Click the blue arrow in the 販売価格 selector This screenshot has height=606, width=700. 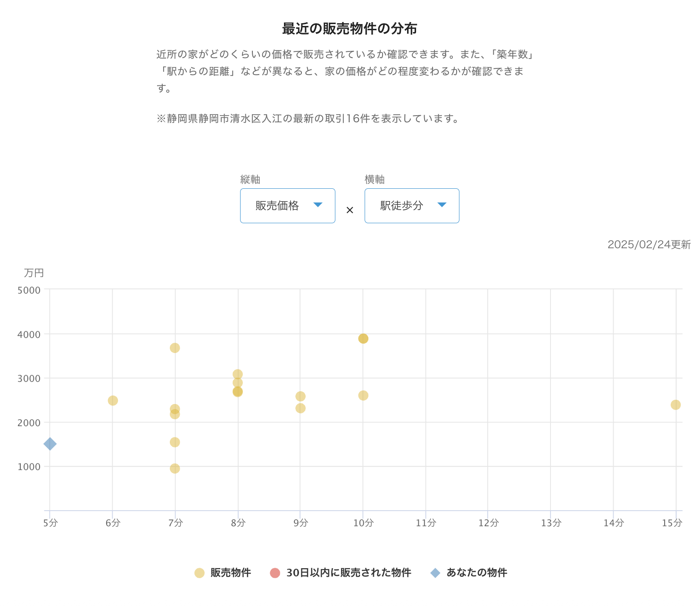pos(318,205)
